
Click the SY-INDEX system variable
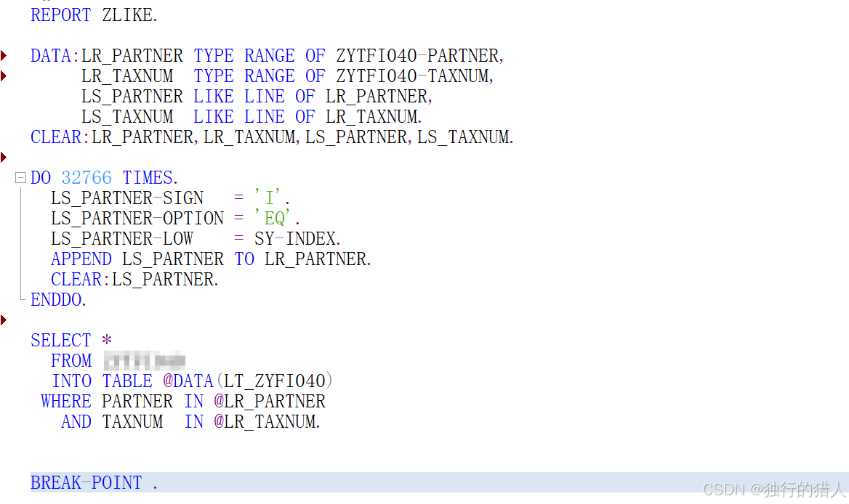pos(295,239)
